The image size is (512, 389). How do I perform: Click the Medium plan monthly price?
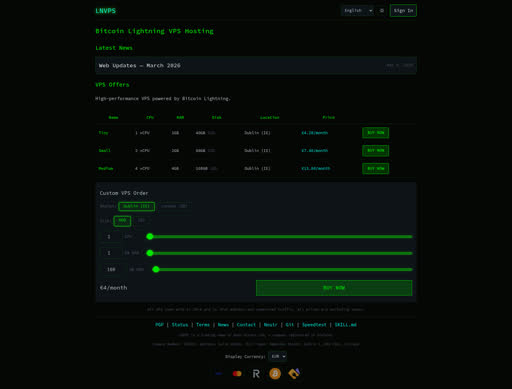click(316, 168)
